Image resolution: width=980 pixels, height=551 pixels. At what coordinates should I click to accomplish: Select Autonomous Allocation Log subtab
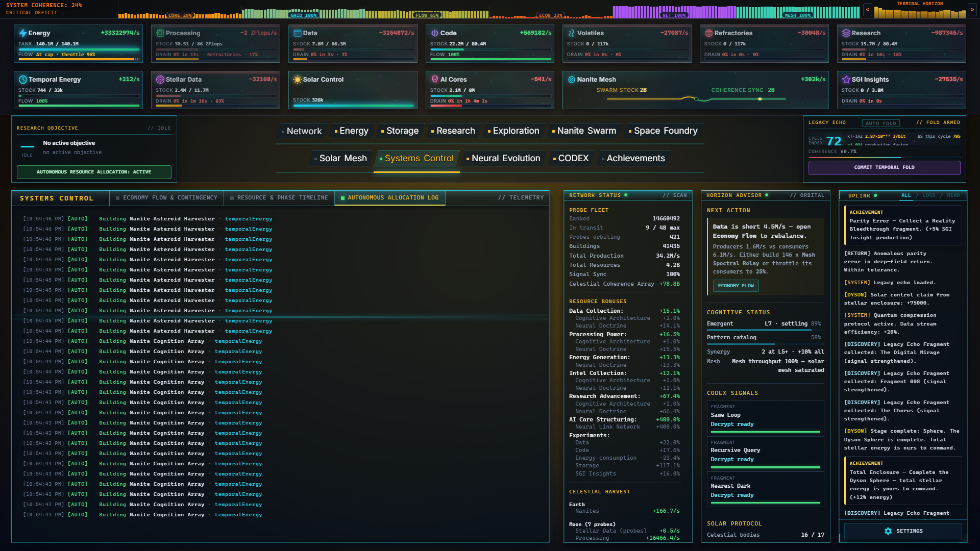click(x=390, y=198)
